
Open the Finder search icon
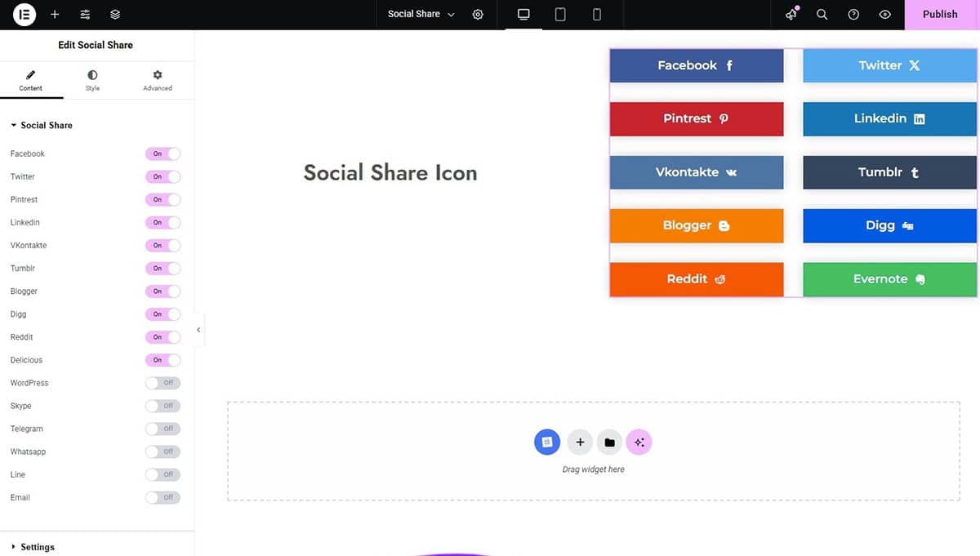822,15
